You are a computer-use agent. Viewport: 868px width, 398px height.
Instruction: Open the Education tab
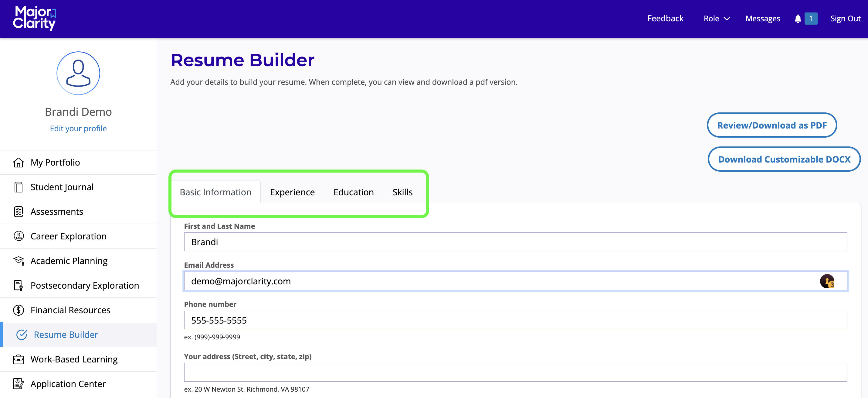point(353,192)
